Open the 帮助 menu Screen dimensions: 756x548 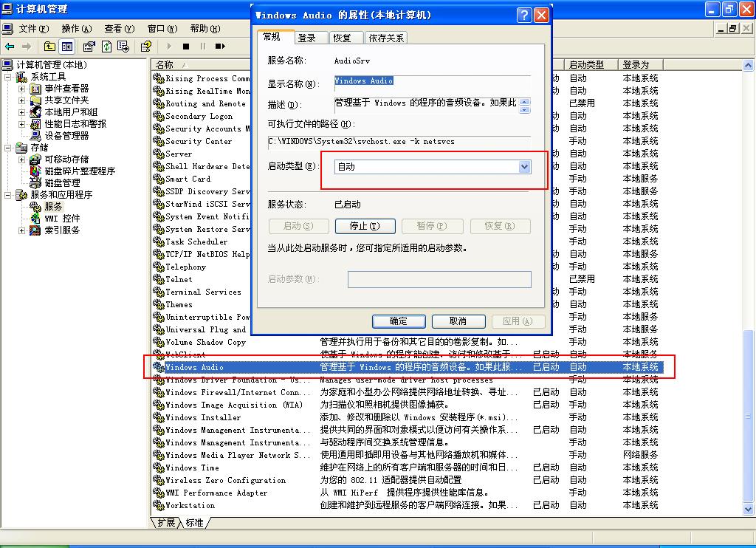205,29
